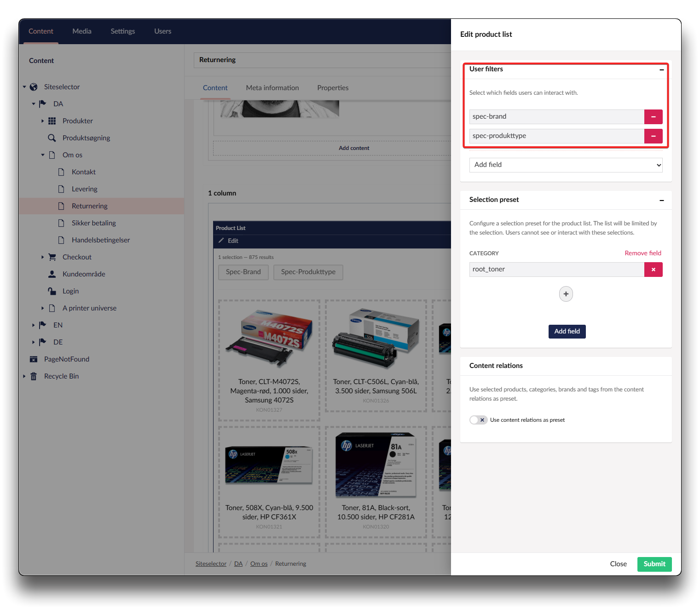Click the Levering page icon
The image size is (700, 609).
click(61, 189)
